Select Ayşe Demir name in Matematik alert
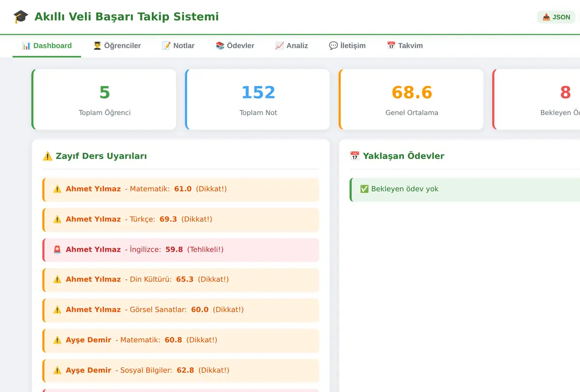Image resolution: width=580 pixels, height=392 pixels. [88, 340]
